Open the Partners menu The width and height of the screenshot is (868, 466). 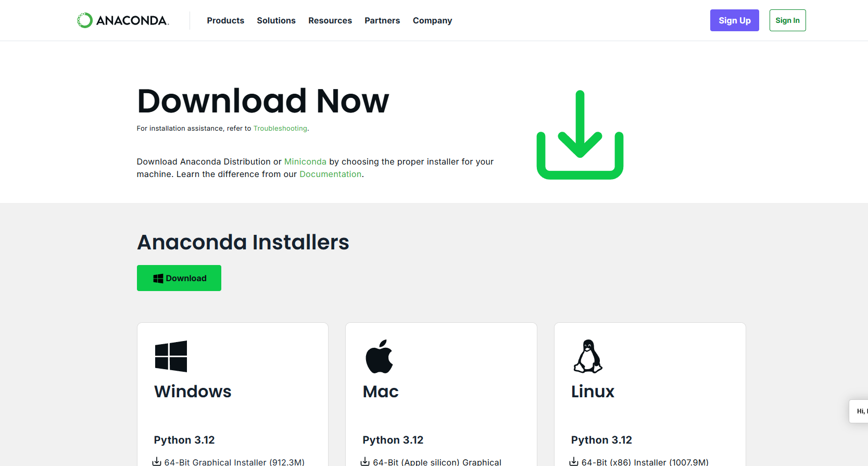382,20
